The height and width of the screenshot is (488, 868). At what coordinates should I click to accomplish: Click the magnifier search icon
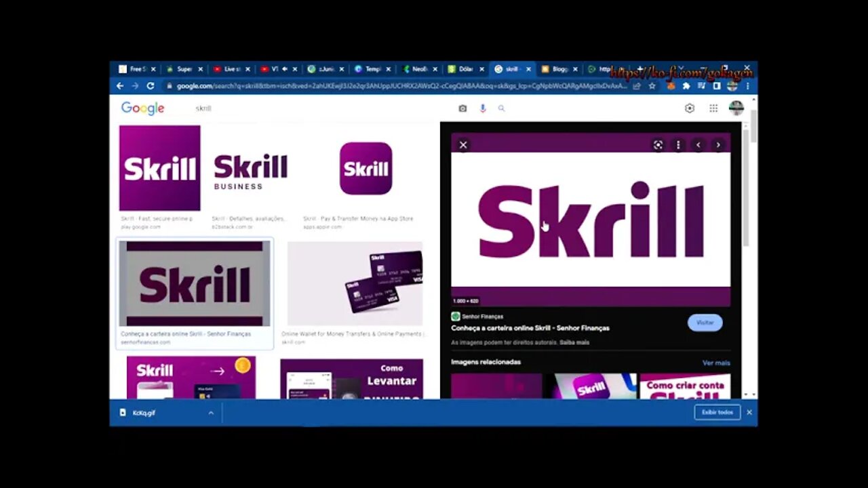[502, 108]
